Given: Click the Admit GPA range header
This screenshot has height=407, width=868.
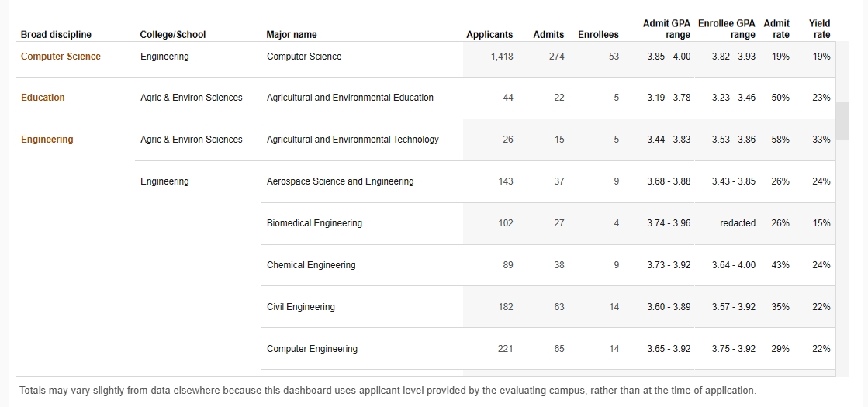Looking at the screenshot, I should pyautogui.click(x=666, y=29).
